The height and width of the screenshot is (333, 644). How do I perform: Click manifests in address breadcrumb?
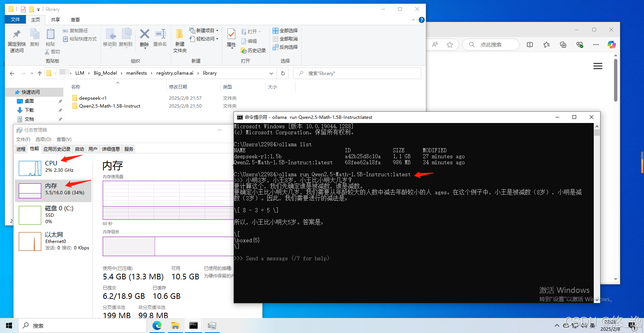click(x=136, y=73)
